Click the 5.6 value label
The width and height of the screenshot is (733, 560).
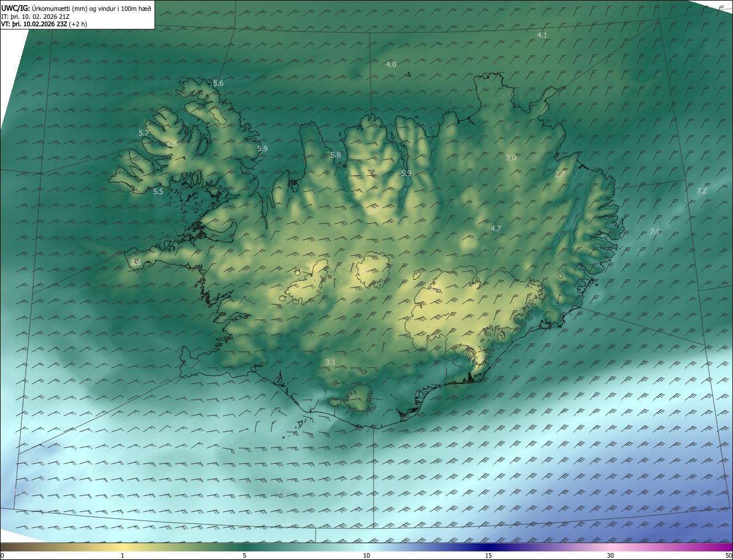point(218,84)
